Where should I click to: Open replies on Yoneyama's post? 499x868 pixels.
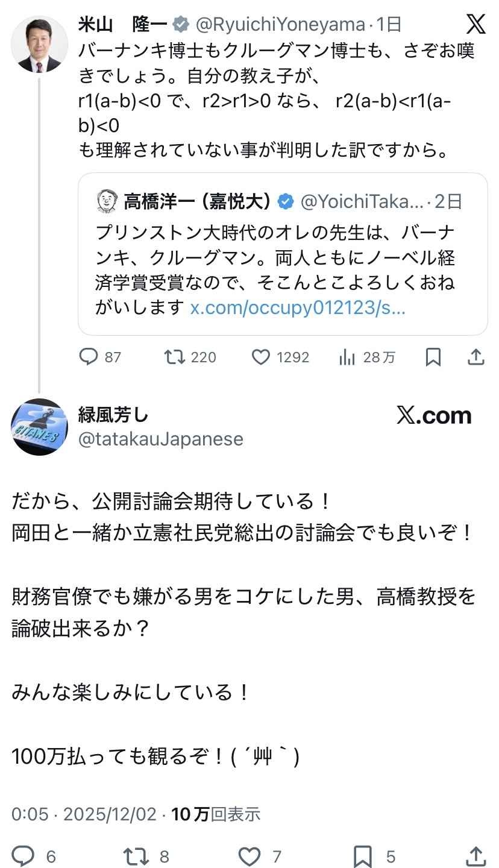pos(89,357)
